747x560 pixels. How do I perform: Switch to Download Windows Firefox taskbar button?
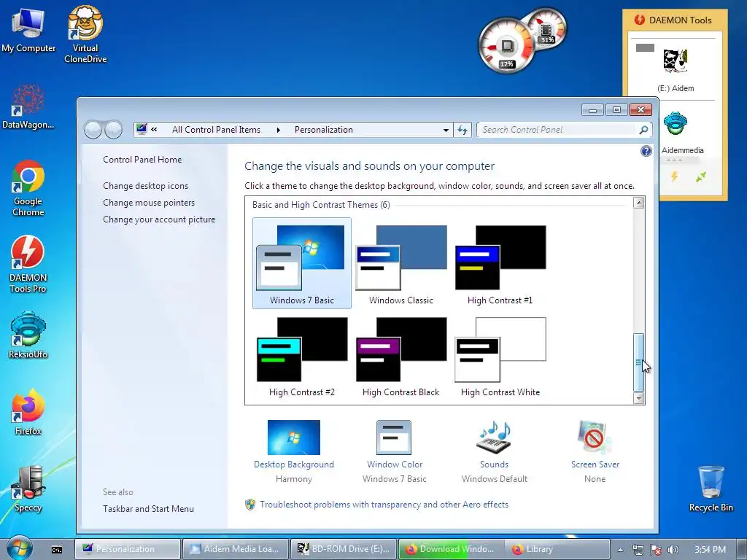click(451, 549)
